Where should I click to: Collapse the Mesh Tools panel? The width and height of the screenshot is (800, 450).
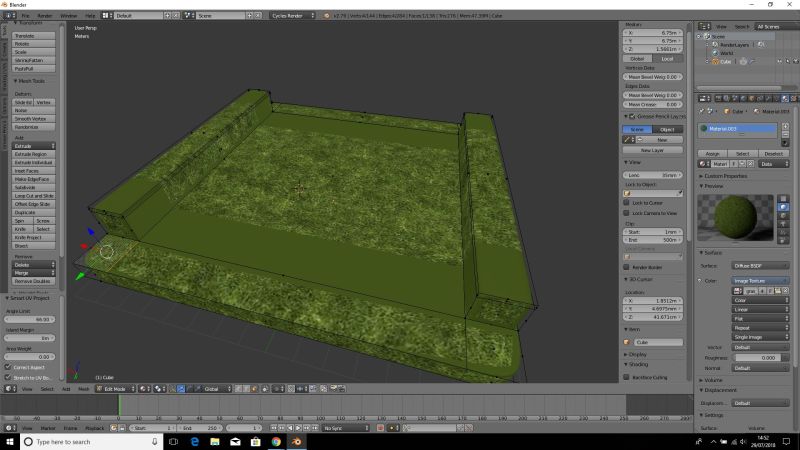[x=30, y=81]
